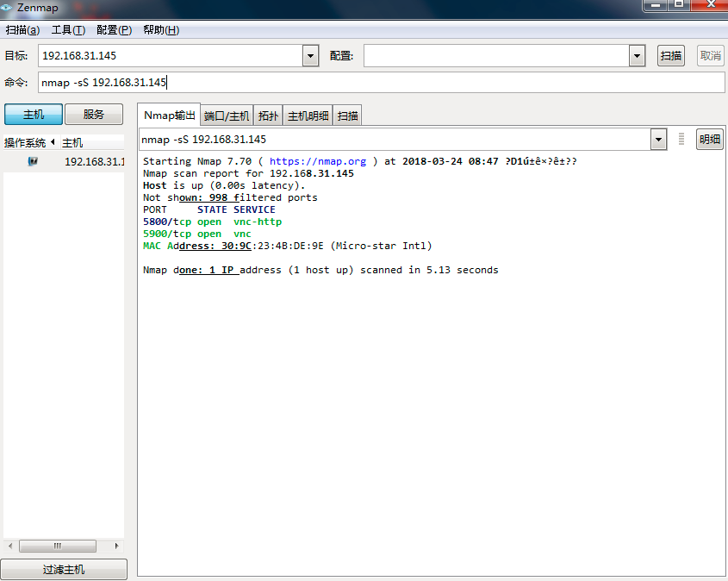Open the 扫描 tab next to 主机明细

[347, 116]
